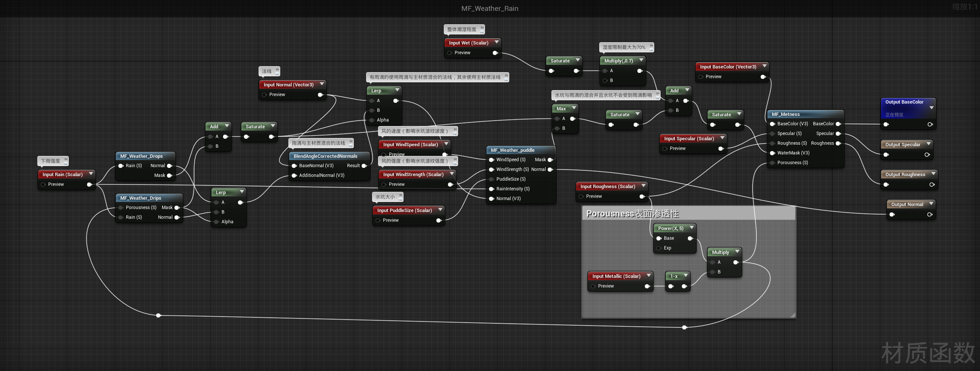This screenshot has height=371, width=980.
Task: Expand the 1-x node dropdown arrow
Action: [686, 276]
